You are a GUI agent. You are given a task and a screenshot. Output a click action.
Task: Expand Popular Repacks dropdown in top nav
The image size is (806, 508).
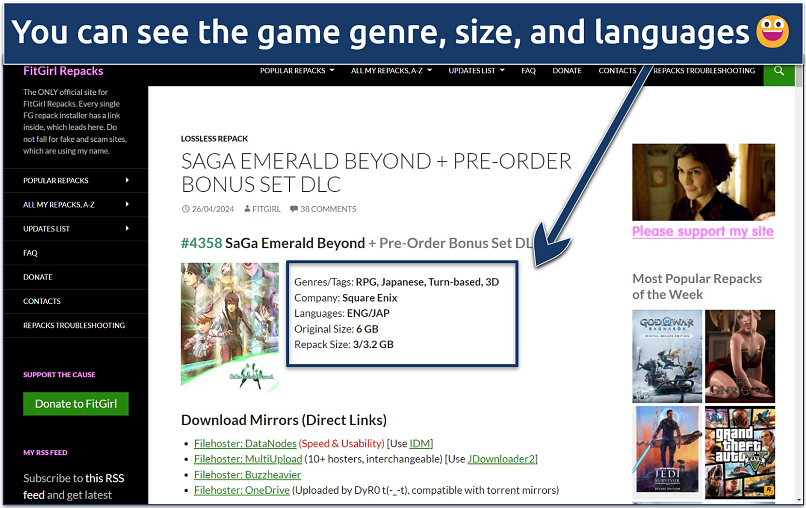(297, 70)
